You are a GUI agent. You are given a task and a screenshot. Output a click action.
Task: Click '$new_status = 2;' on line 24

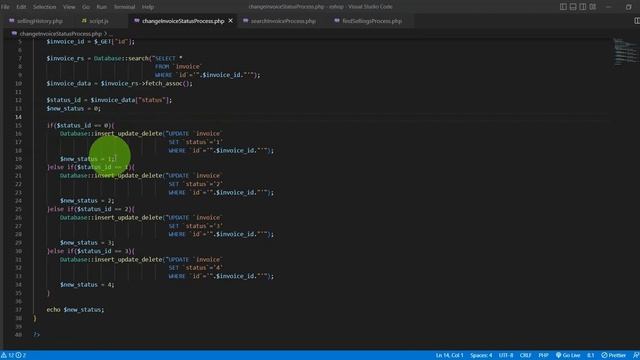click(87, 200)
